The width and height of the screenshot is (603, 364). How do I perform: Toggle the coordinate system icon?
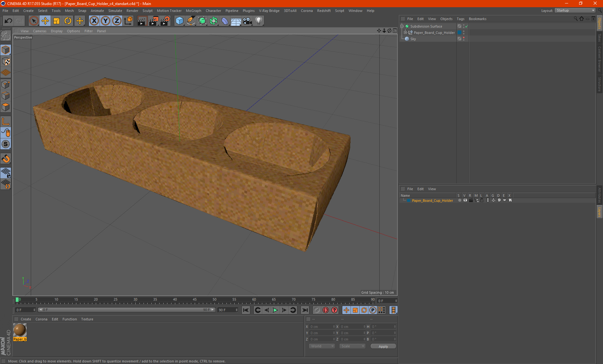(x=128, y=21)
